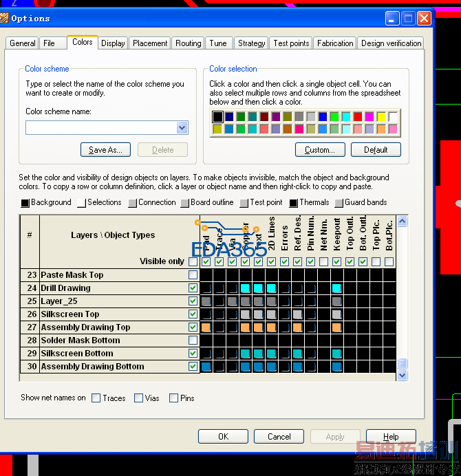Open Help for Options dialog

point(391,437)
